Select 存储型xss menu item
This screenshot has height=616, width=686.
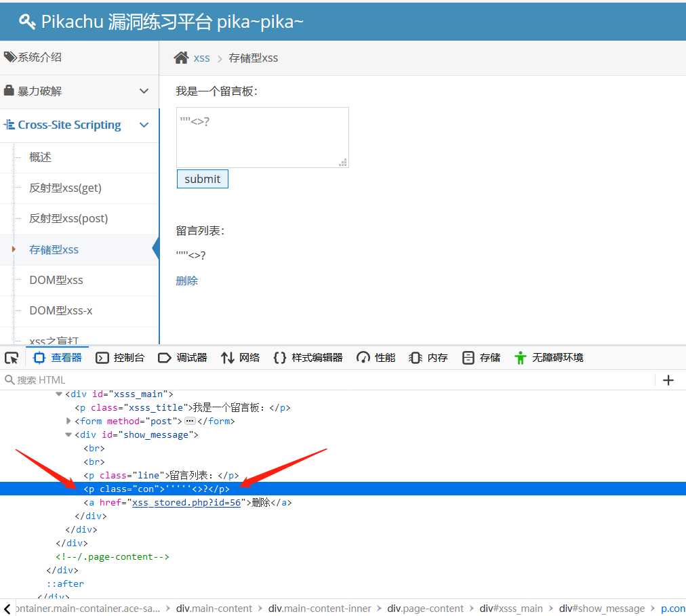(54, 249)
